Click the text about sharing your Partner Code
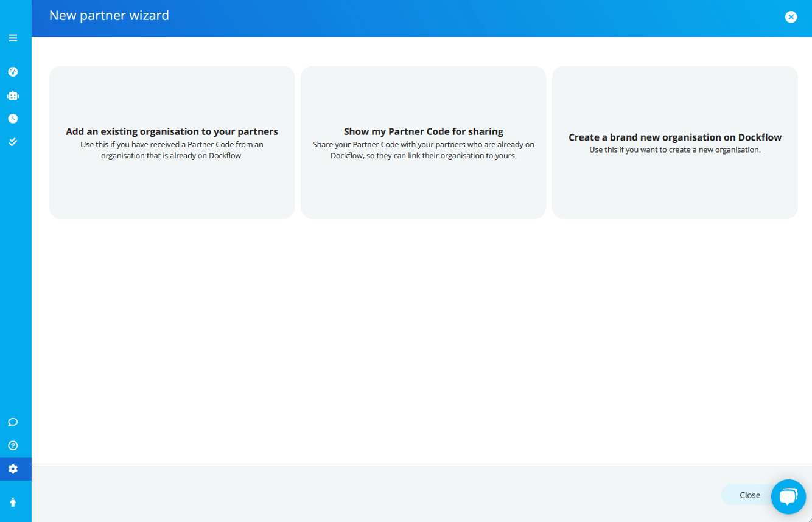This screenshot has height=522, width=812. [423, 150]
